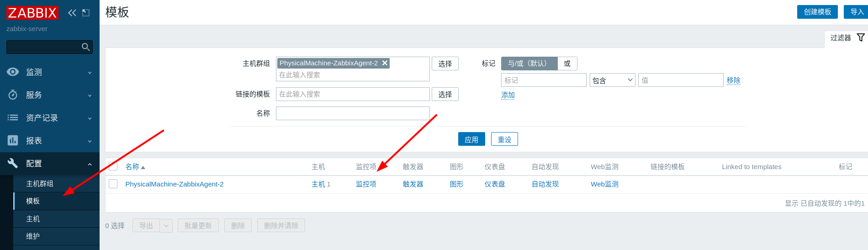Image resolution: width=868 pixels, height=250 pixels.
Task: Focus the 值 tag value input
Action: tap(681, 80)
